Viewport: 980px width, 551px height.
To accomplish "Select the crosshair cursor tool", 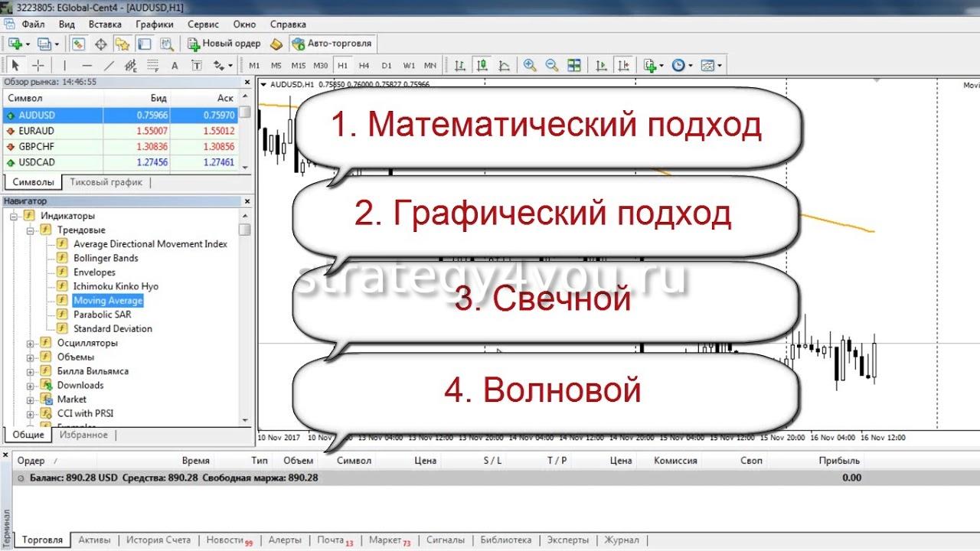I will click(38, 65).
